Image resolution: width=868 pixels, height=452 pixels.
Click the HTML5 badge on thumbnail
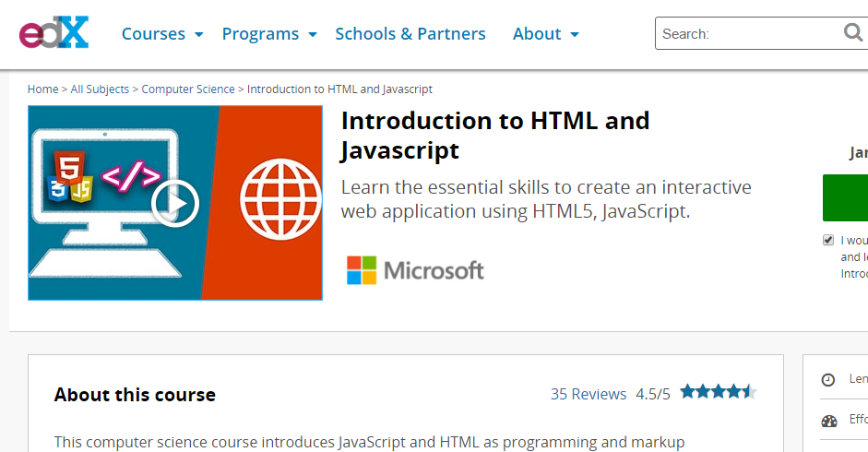coord(68,168)
